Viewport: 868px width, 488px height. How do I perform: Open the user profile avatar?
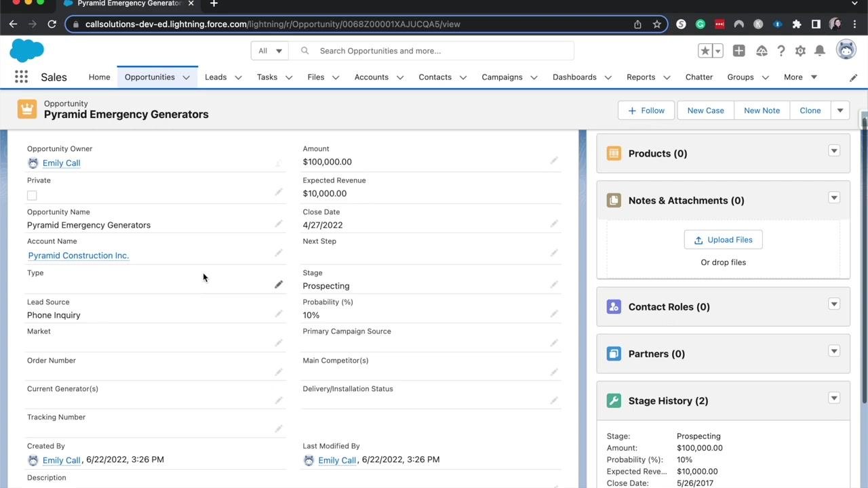[846, 50]
